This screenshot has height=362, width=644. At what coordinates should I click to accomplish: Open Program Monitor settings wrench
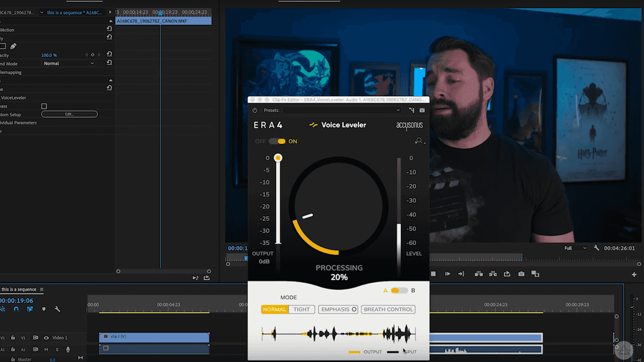[596, 248]
